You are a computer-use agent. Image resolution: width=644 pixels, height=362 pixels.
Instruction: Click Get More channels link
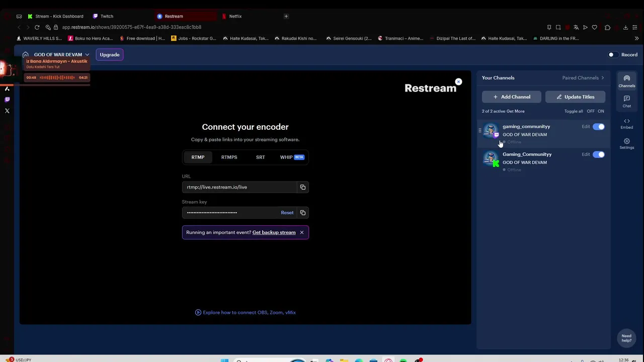coord(515,111)
